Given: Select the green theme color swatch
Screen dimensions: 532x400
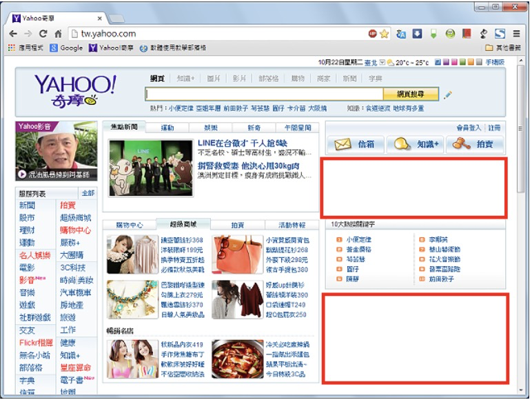Looking at the screenshot, I should 462,62.
